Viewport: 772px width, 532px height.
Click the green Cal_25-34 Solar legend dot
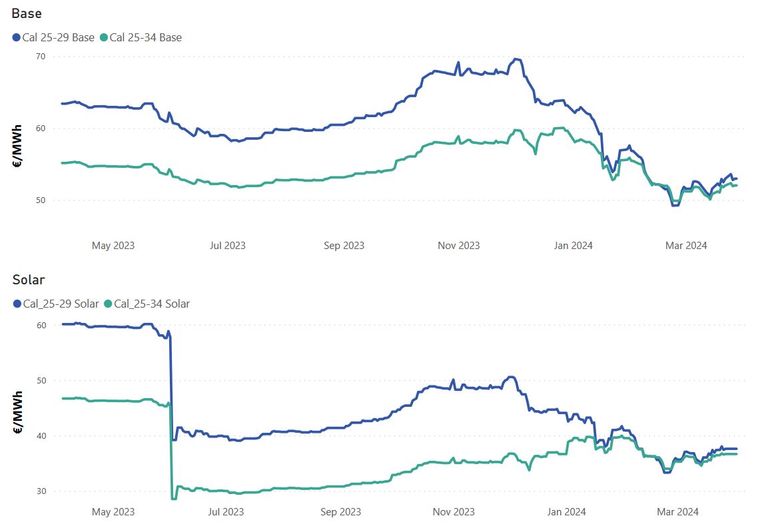(107, 304)
